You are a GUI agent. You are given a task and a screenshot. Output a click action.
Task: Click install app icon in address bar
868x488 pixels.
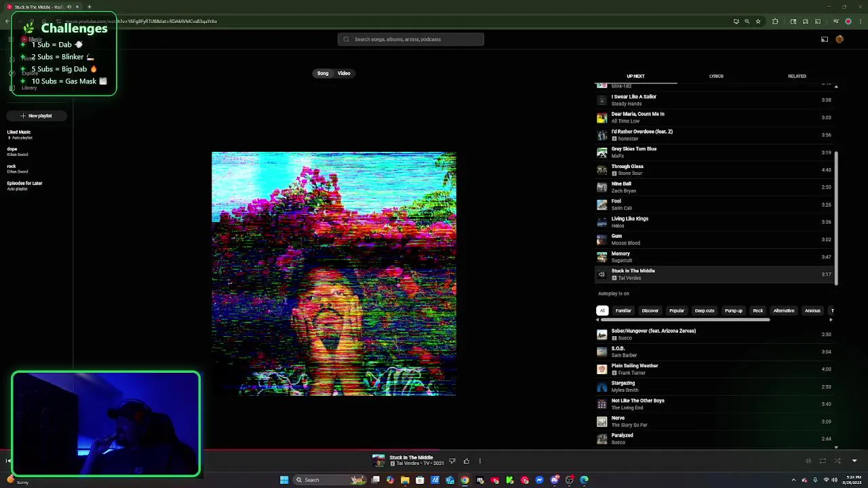click(x=736, y=21)
